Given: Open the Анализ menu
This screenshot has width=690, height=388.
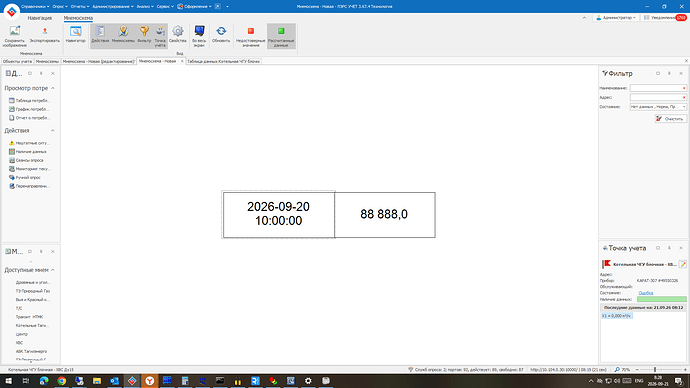Looking at the screenshot, I should coord(145,7).
